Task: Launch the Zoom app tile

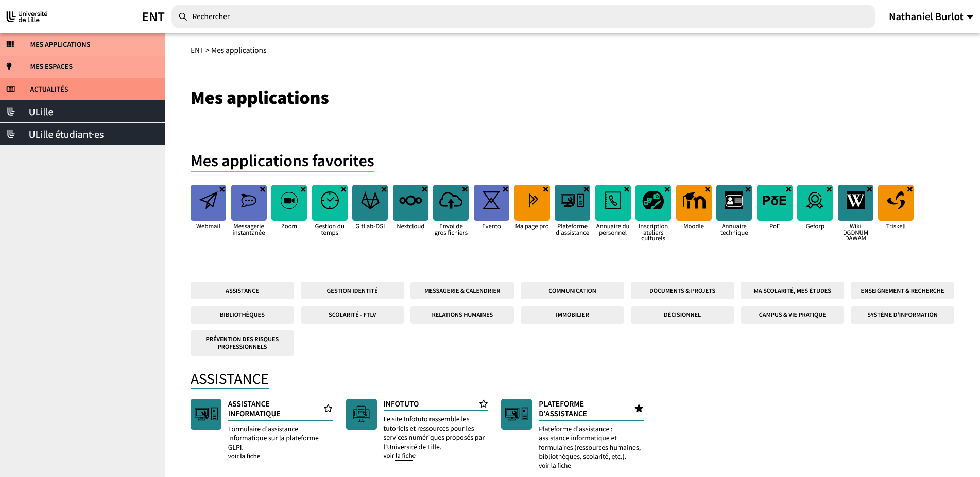Action: [x=289, y=203]
